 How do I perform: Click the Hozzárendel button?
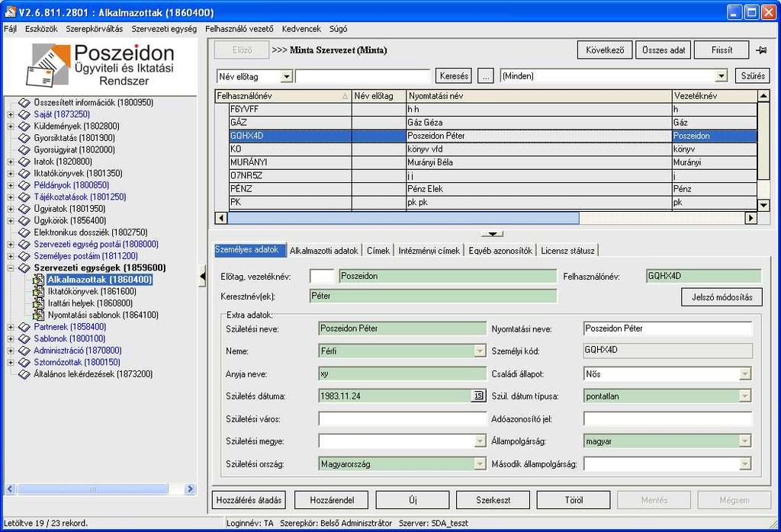(x=332, y=500)
